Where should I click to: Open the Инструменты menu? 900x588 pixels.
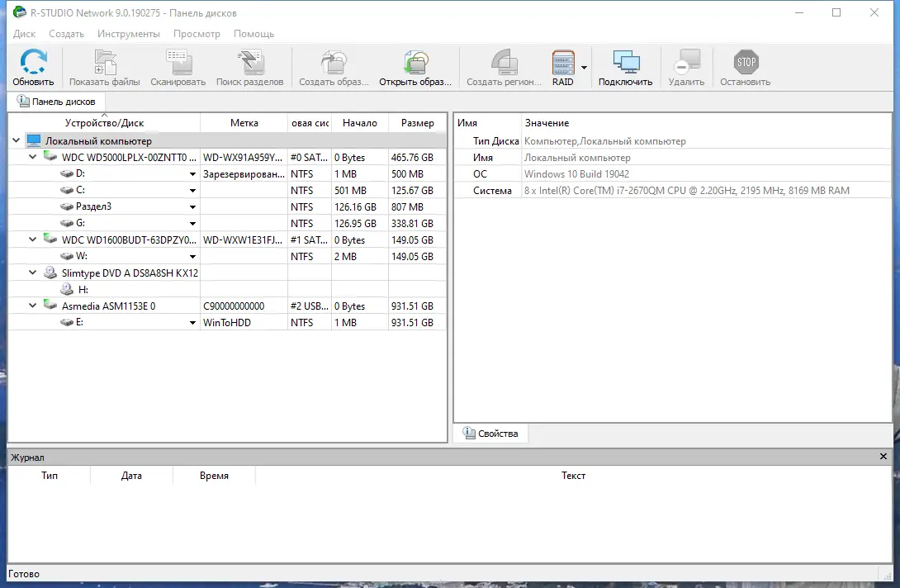[129, 34]
